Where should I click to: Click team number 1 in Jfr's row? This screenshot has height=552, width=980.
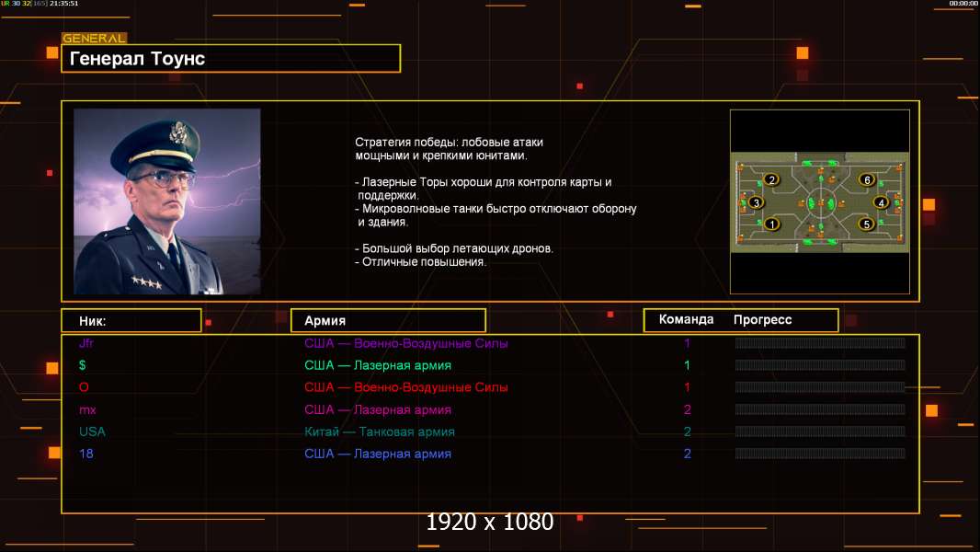coord(687,343)
